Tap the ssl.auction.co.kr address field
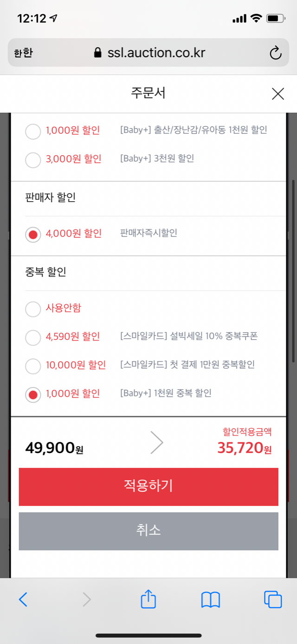The width and height of the screenshot is (297, 644). tap(148, 53)
